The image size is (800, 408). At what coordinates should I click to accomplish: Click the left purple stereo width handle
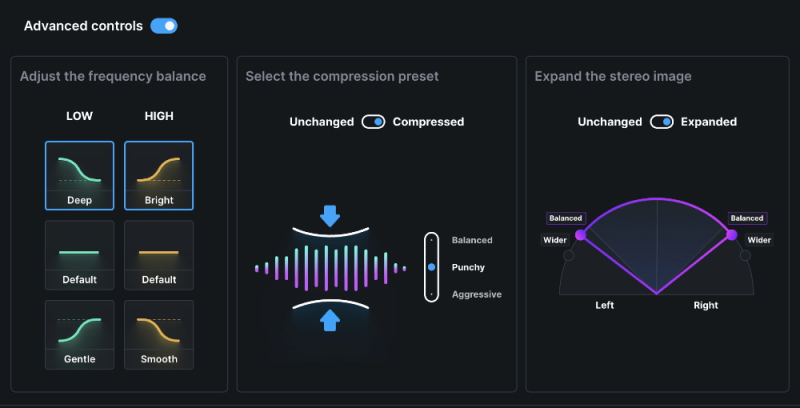point(581,234)
